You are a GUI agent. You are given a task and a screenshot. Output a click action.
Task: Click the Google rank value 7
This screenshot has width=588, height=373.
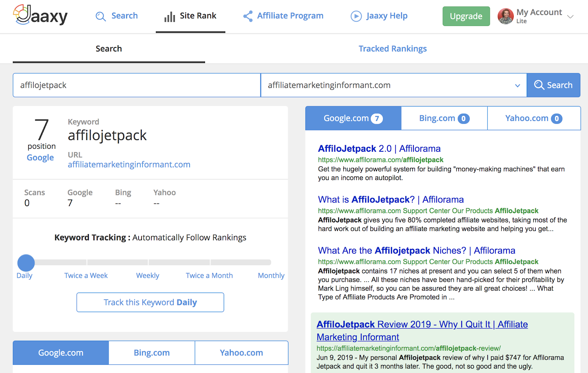(70, 203)
